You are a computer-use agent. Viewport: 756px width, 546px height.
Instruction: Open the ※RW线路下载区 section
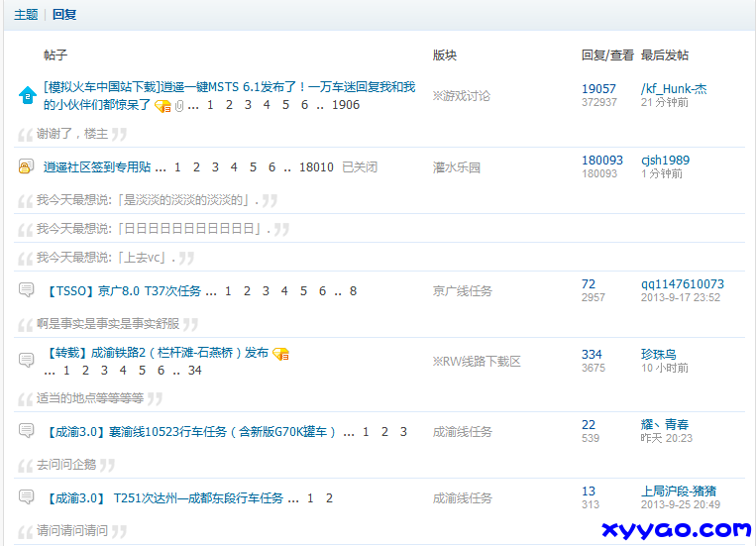[x=477, y=362]
